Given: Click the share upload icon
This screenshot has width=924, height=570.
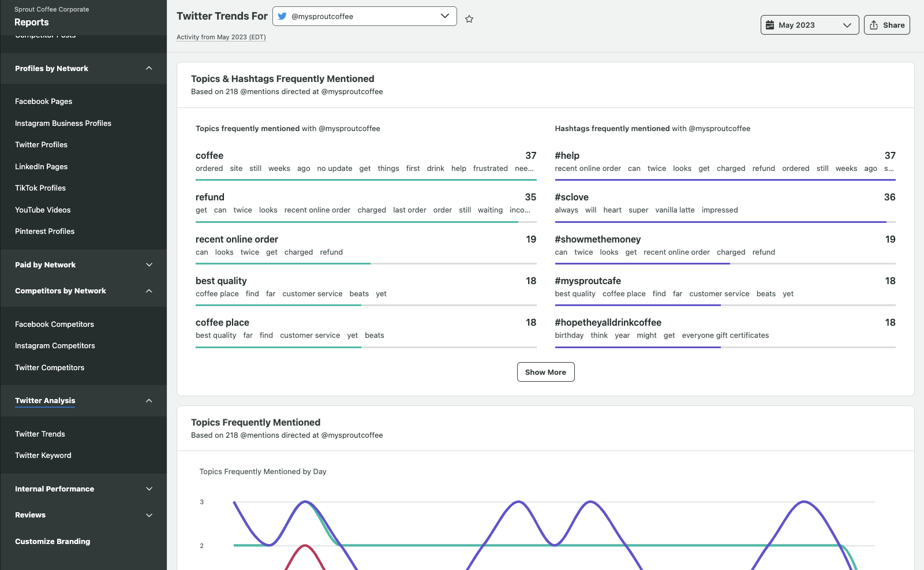Looking at the screenshot, I should (x=874, y=25).
